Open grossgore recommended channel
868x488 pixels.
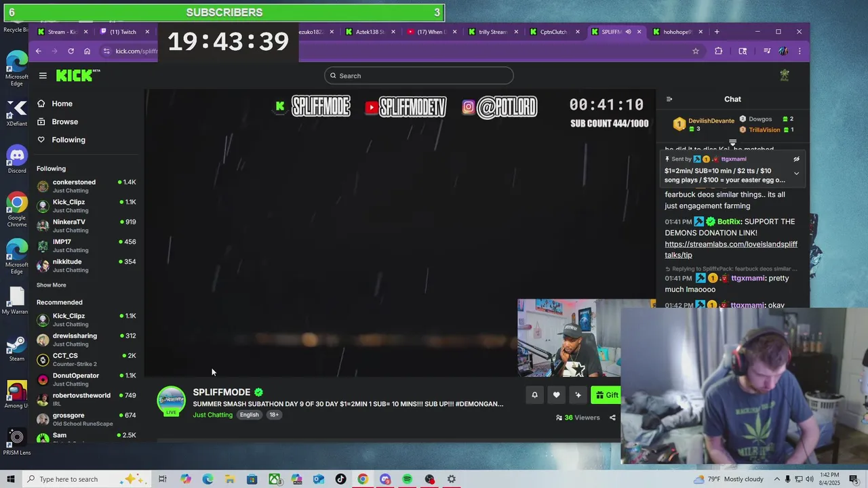point(86,419)
